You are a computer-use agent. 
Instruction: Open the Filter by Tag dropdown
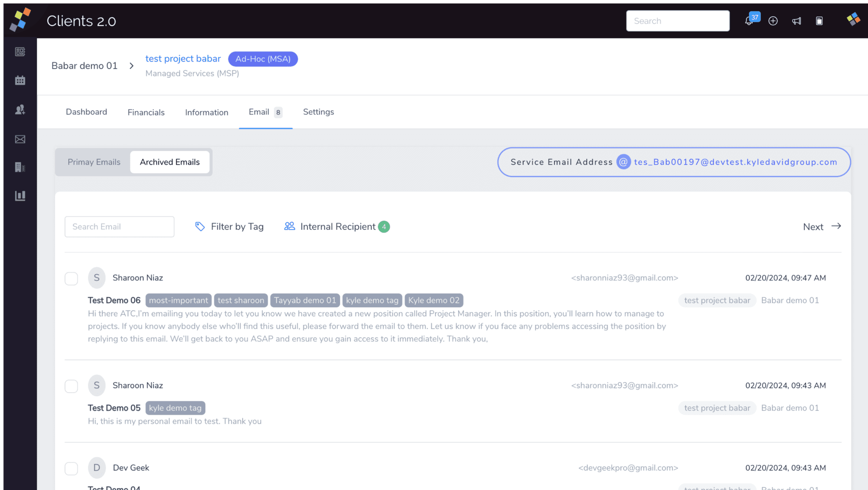(x=229, y=227)
